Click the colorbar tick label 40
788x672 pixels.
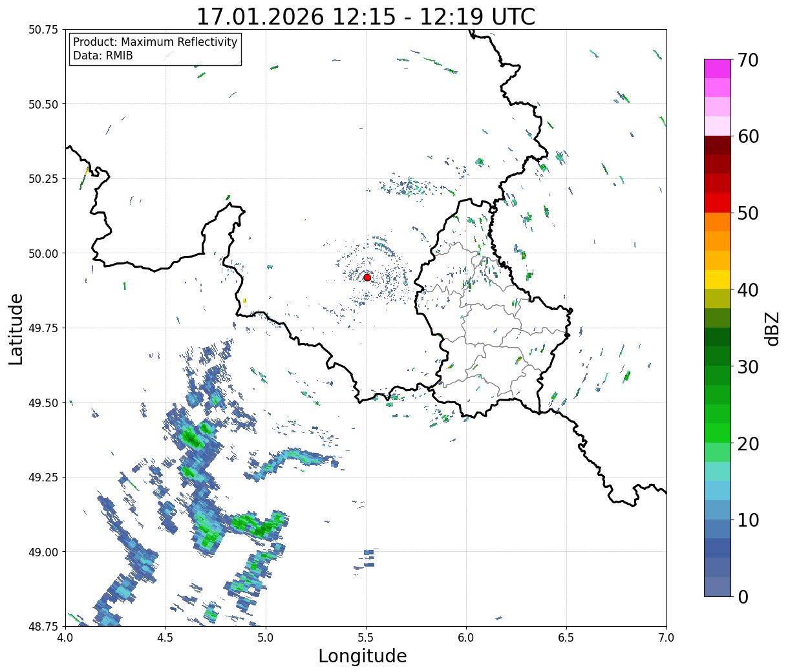coord(747,289)
